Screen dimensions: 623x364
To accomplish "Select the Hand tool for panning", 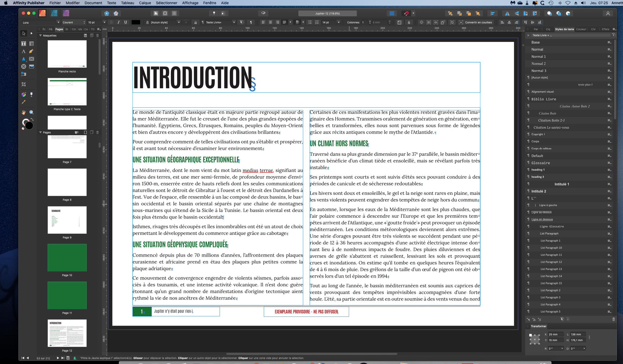I will click(23, 112).
